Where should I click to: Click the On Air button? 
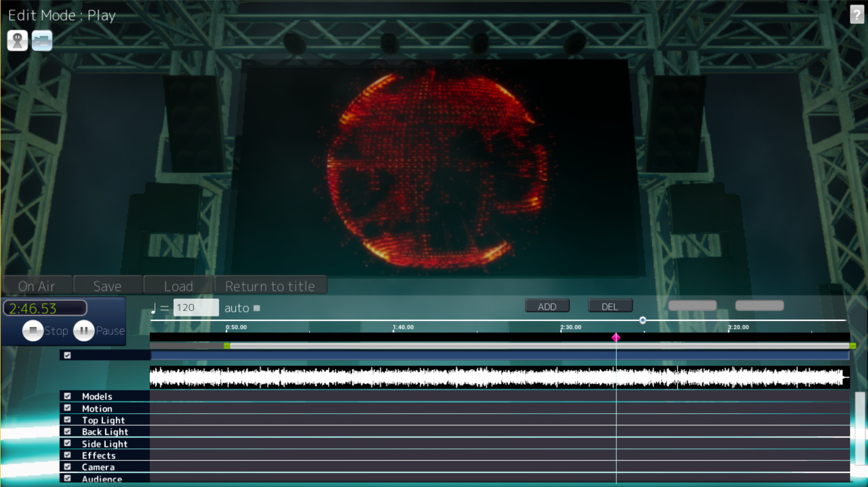(x=37, y=286)
